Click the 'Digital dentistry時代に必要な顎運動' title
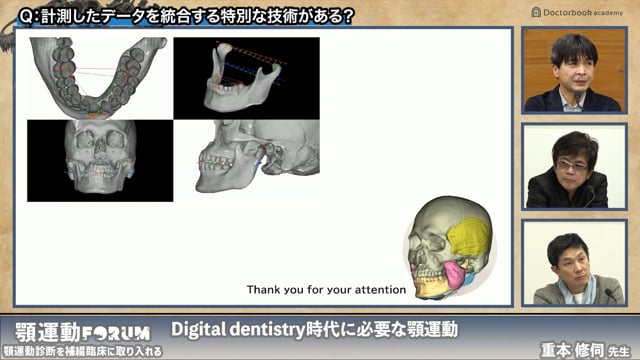Viewport: 640px width, 360px height. tap(314, 329)
